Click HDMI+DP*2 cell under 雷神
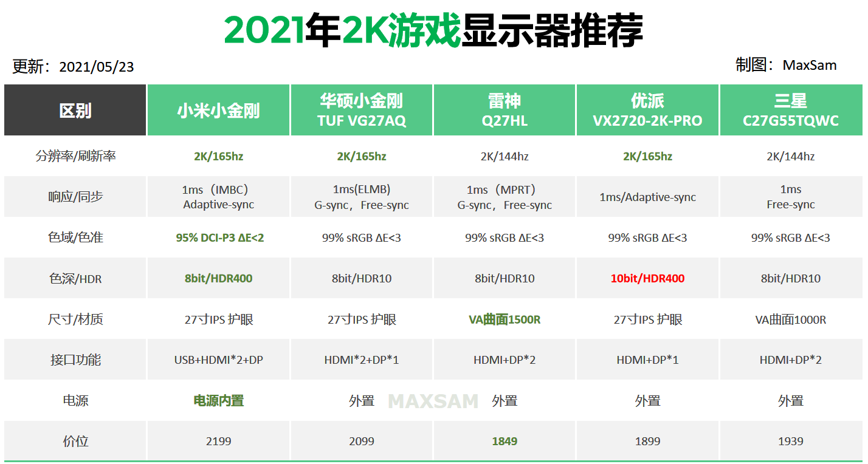The width and height of the screenshot is (868, 464). [505, 360]
